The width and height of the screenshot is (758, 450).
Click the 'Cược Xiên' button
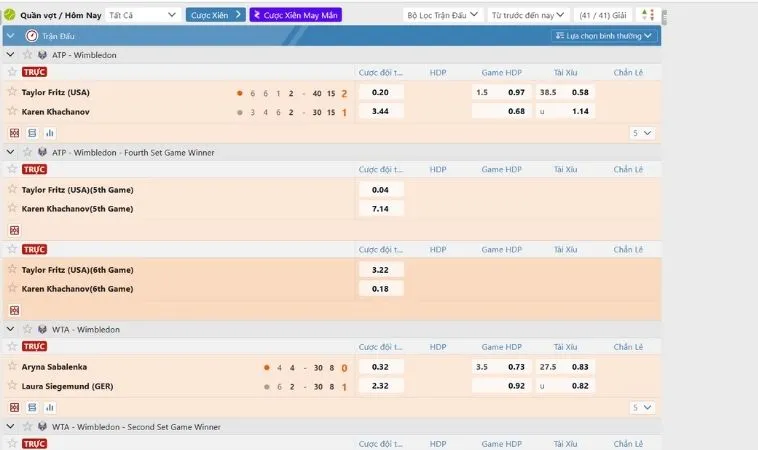pyautogui.click(x=215, y=15)
